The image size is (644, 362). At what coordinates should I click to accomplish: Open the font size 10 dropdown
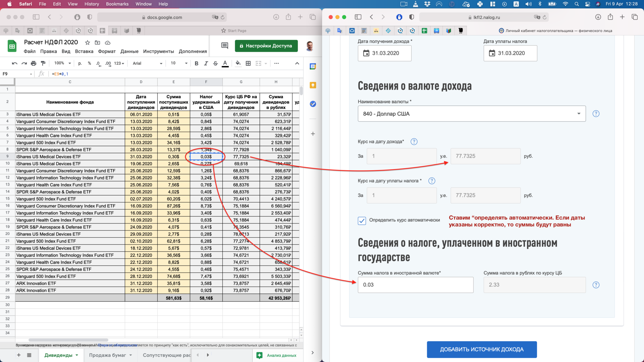point(179,63)
